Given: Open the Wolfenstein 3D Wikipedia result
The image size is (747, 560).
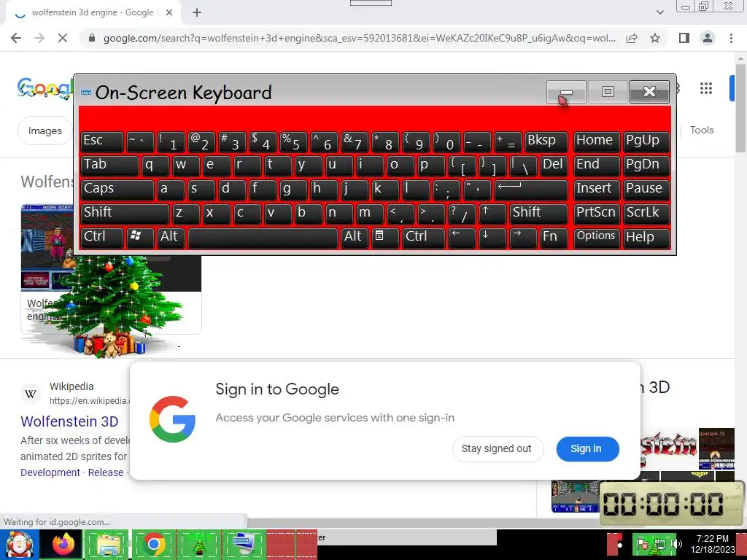Looking at the screenshot, I should point(69,421).
